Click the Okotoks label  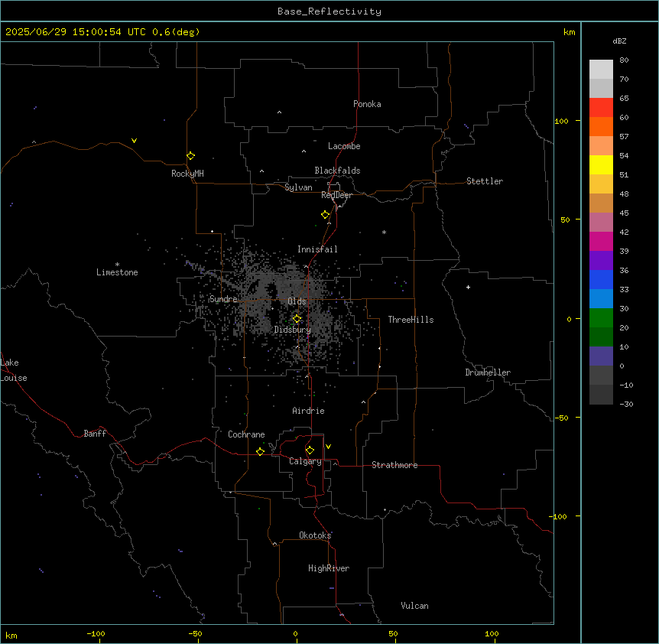click(x=315, y=535)
